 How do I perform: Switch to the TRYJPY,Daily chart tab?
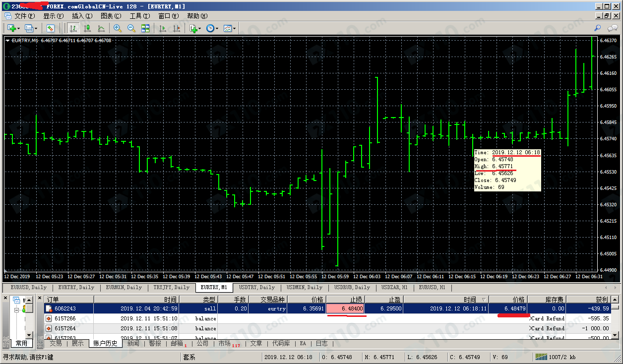tap(171, 287)
